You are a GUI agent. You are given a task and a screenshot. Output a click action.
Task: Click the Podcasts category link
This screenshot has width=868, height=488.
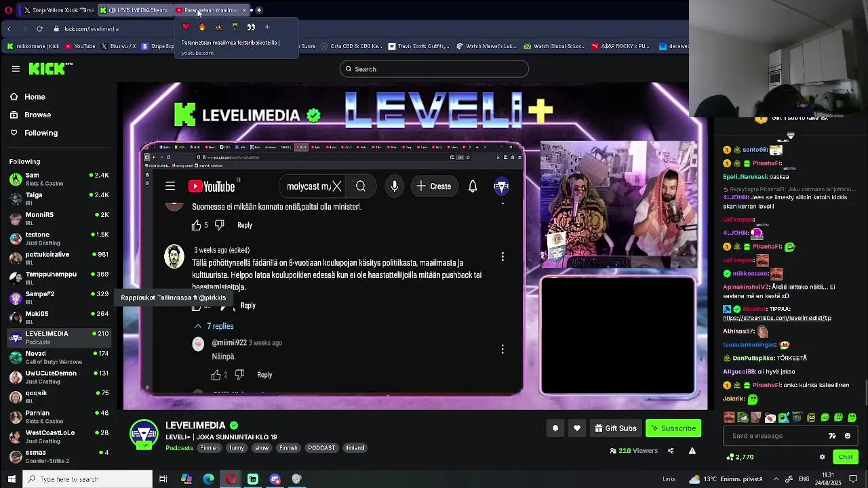click(x=180, y=448)
